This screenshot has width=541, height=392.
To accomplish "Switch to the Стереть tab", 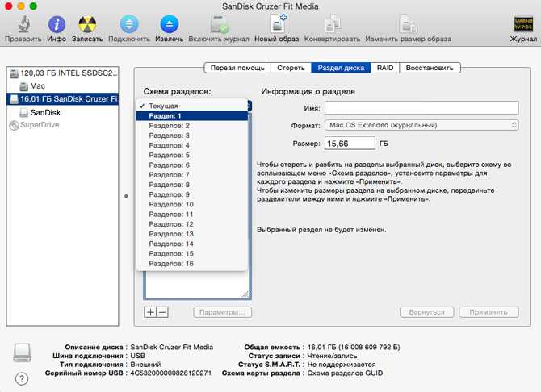I will pyautogui.click(x=291, y=68).
